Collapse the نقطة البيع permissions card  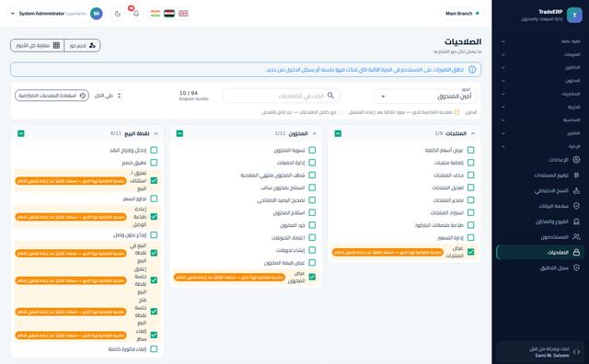(156, 133)
